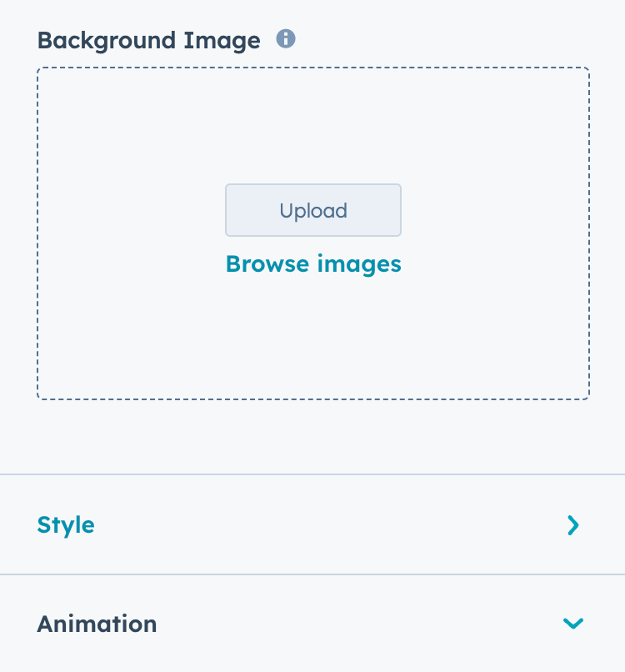Click the Style section header
625x672 pixels.
(65, 525)
